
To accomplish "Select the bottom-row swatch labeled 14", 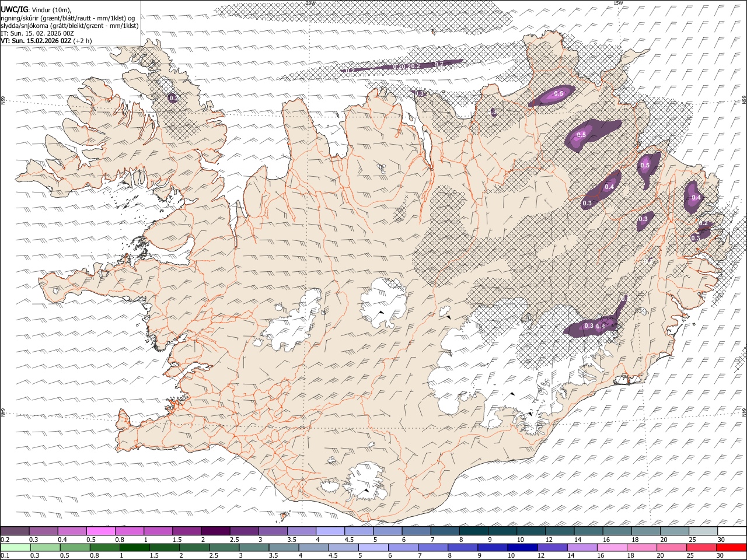I will 581,548.
